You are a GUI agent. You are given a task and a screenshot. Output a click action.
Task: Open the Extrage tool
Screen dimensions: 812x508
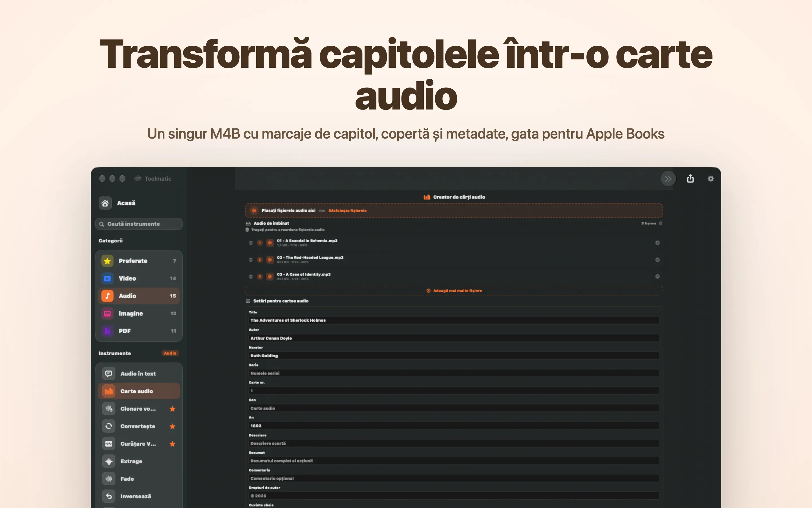(x=139, y=461)
